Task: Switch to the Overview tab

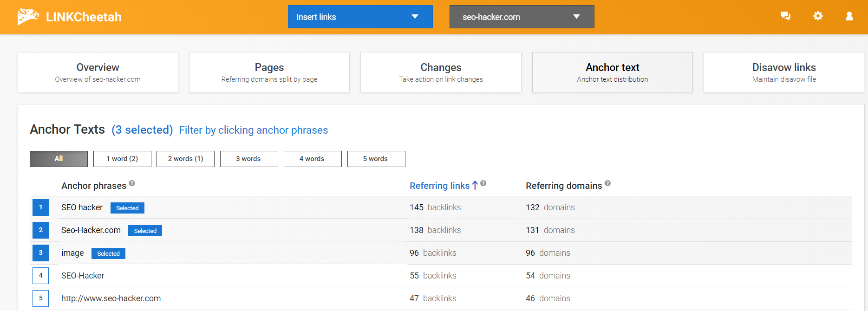Action: [x=98, y=72]
